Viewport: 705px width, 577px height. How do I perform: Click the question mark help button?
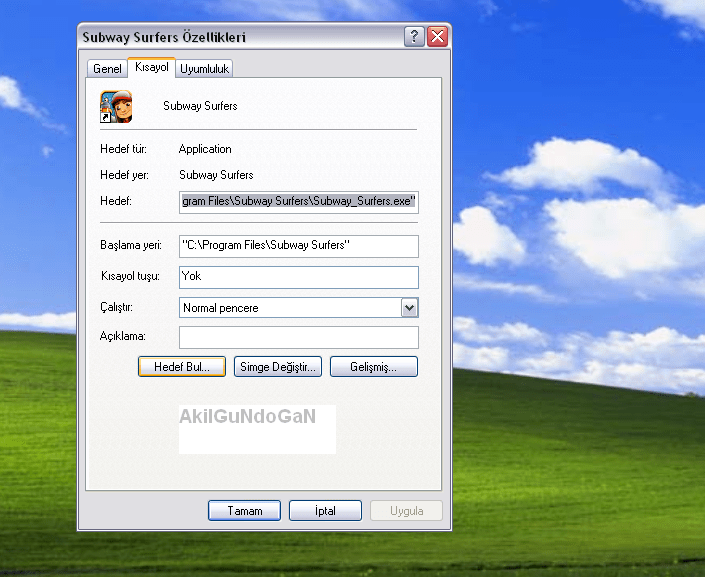pos(414,37)
